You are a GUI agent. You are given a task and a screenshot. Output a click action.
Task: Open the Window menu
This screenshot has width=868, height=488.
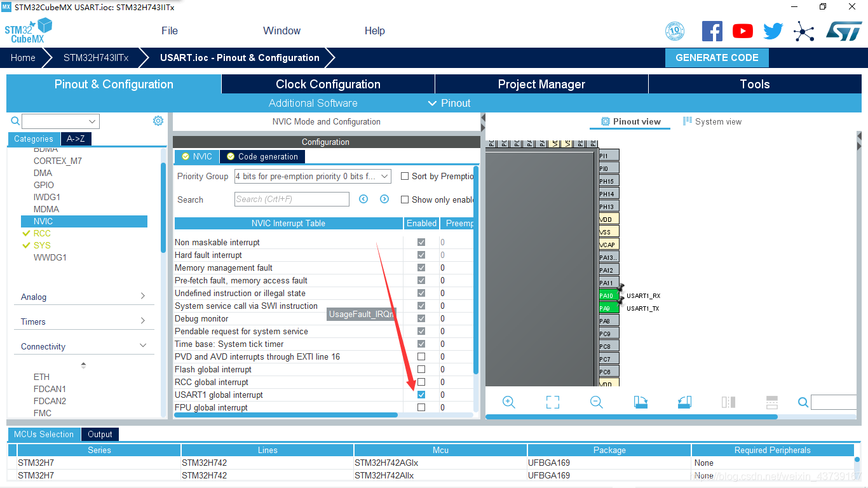(281, 30)
